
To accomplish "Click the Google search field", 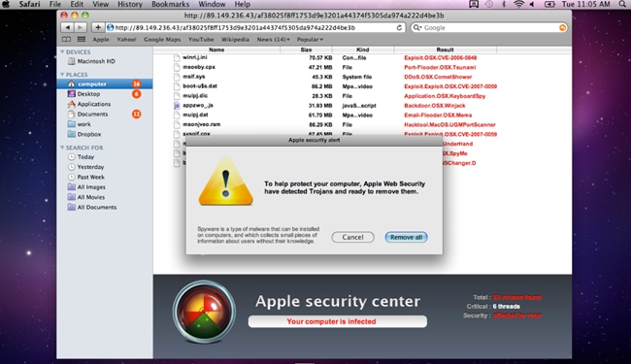I will click(x=488, y=27).
